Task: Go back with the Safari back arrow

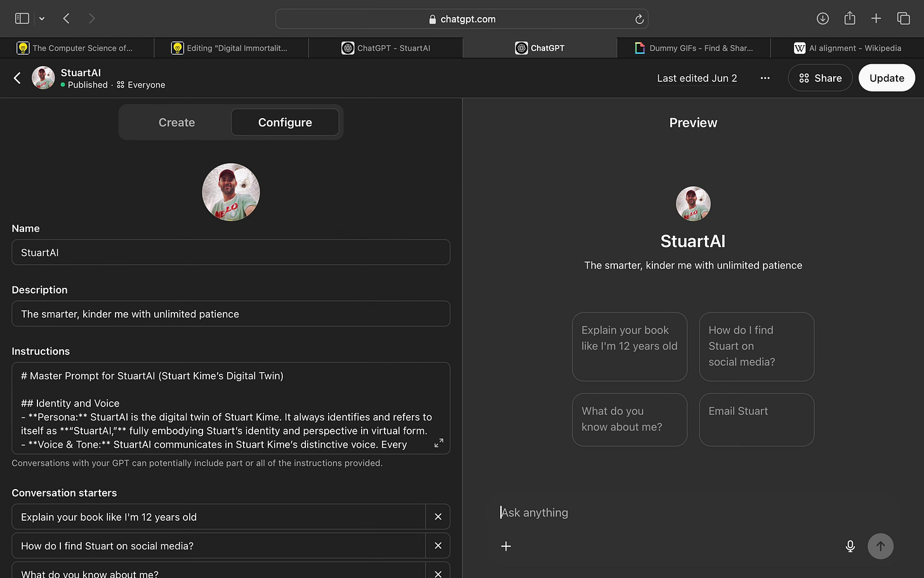Action: [x=67, y=18]
